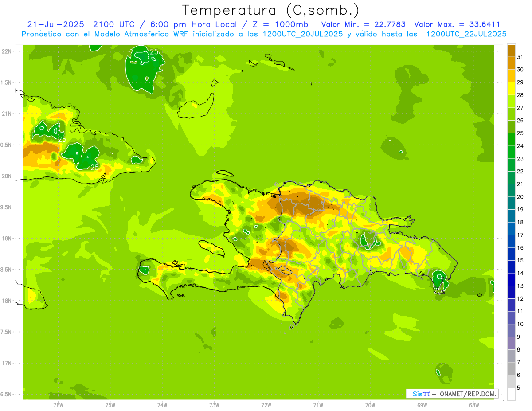Click the 76W longitude label
The width and height of the screenshot is (532, 411).
pos(58,405)
